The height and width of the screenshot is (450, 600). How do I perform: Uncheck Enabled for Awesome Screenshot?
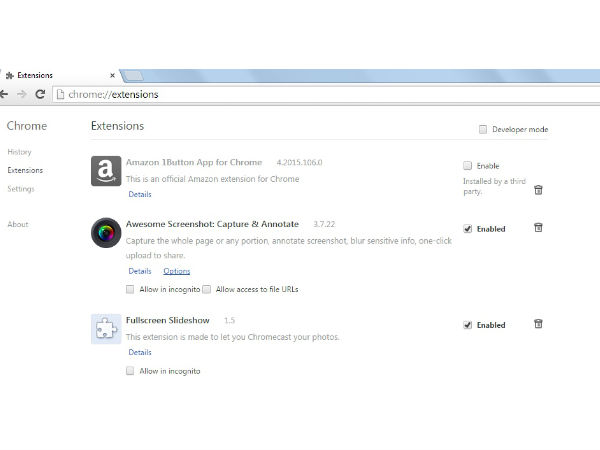click(x=467, y=229)
